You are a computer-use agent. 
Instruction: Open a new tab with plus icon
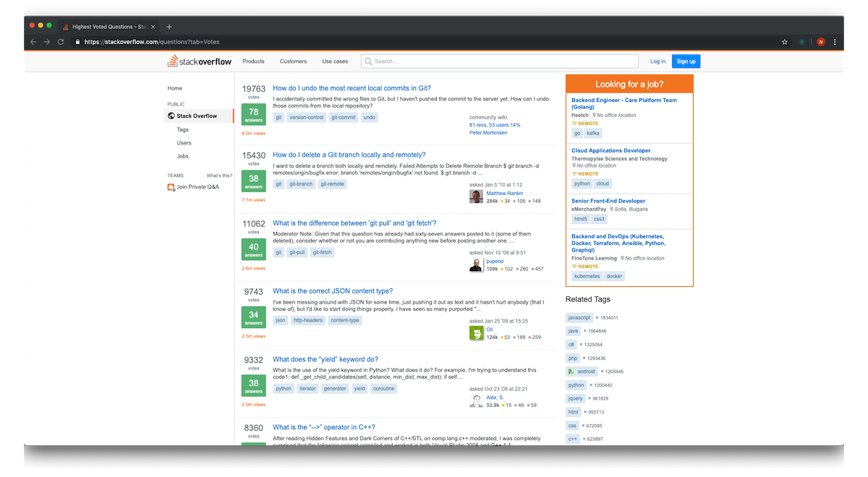[x=169, y=27]
